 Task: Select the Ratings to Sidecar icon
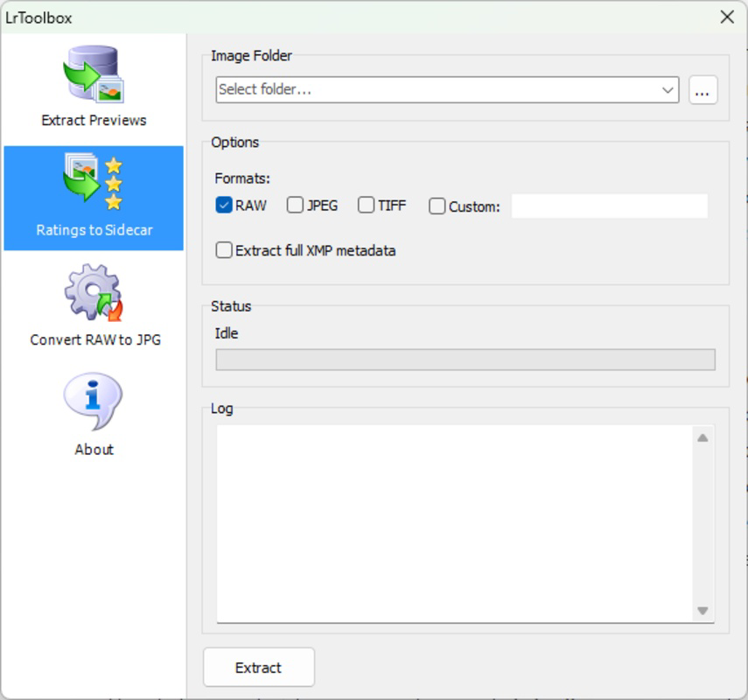(x=94, y=183)
